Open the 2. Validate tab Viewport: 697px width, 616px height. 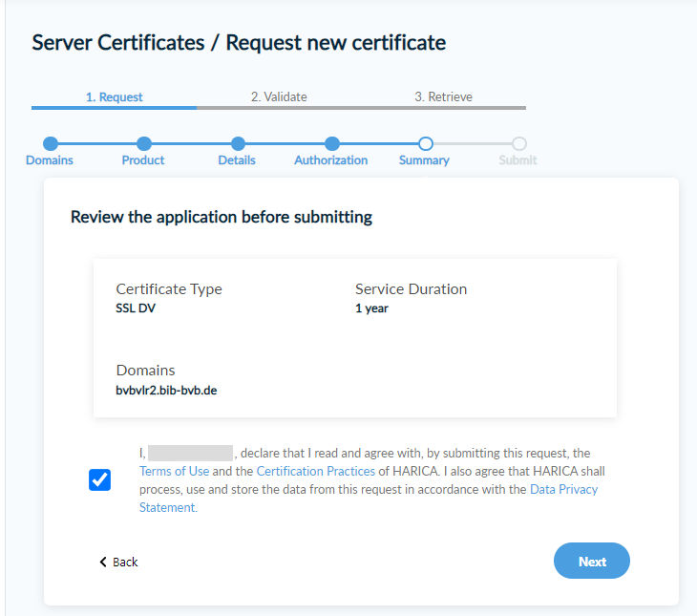click(279, 97)
